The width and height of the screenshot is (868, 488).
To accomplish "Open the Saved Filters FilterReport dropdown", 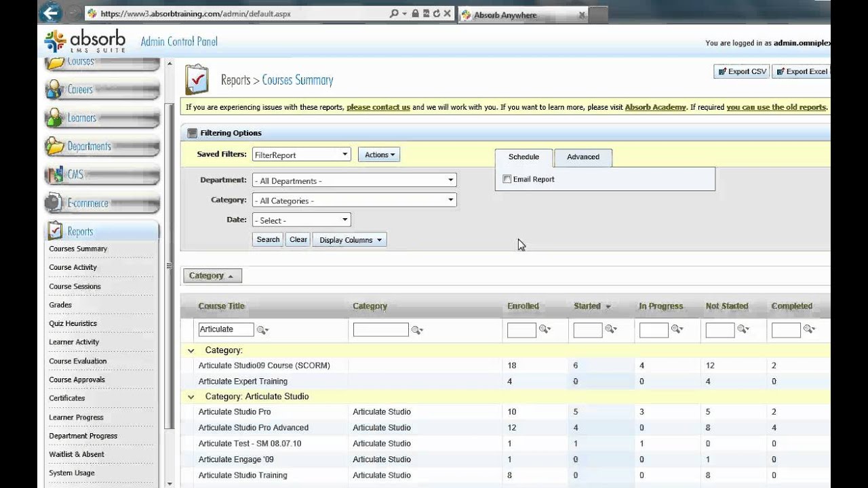I will (301, 155).
